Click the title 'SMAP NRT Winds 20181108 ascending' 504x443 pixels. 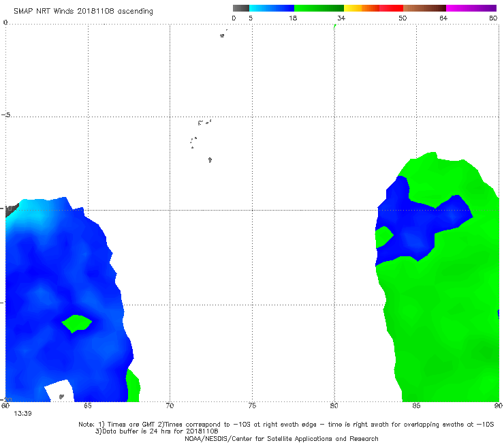[83, 12]
